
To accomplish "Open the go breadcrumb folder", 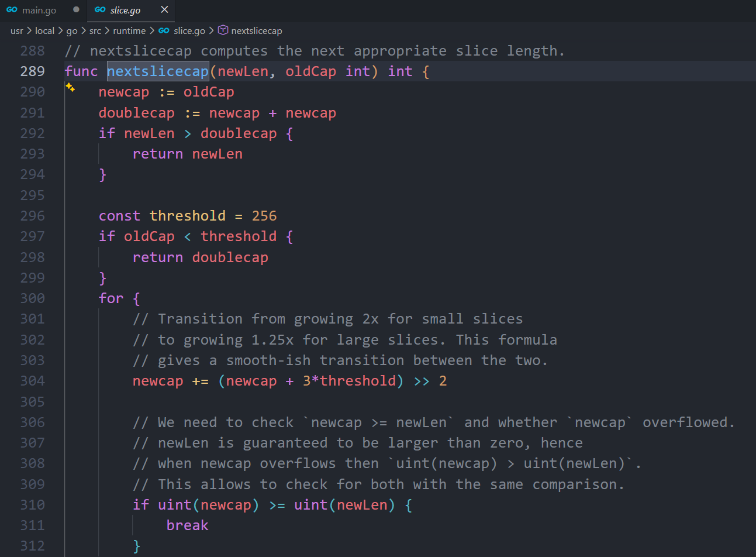I will [72, 31].
